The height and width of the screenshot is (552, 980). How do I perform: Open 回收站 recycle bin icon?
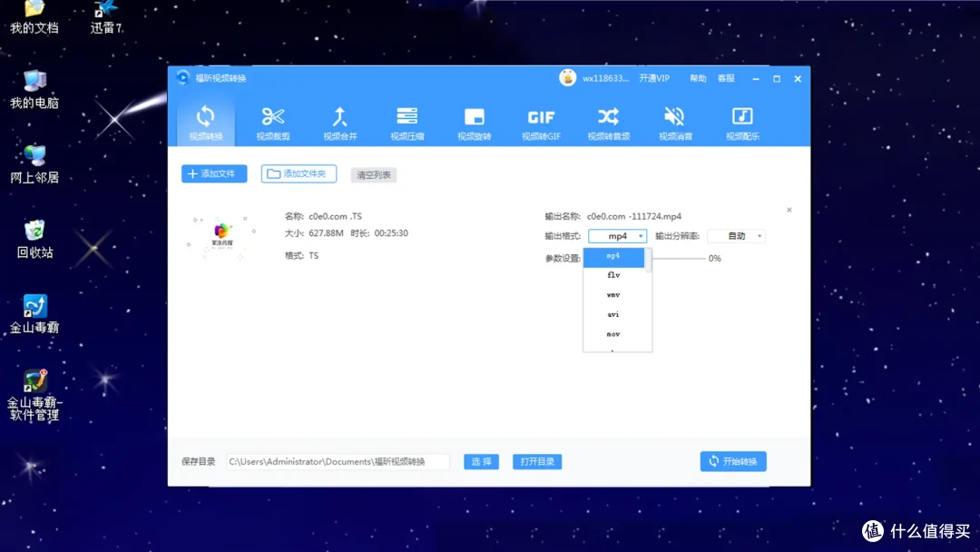point(34,240)
